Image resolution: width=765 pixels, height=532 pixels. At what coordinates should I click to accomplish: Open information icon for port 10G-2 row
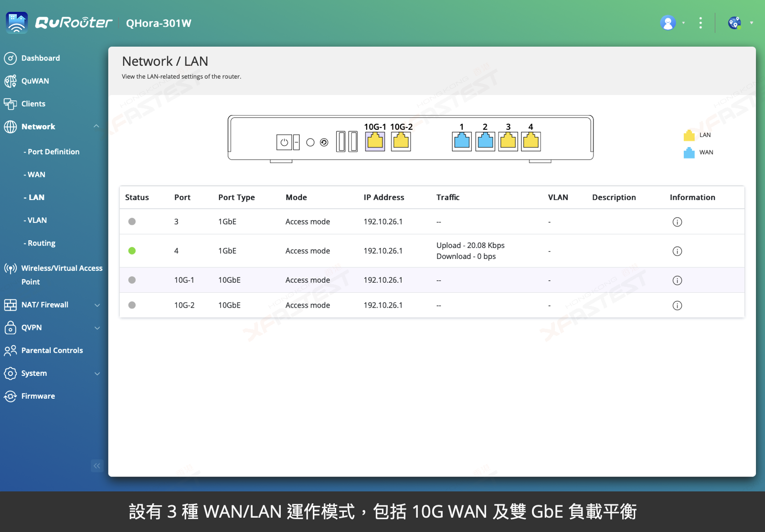coord(677,306)
